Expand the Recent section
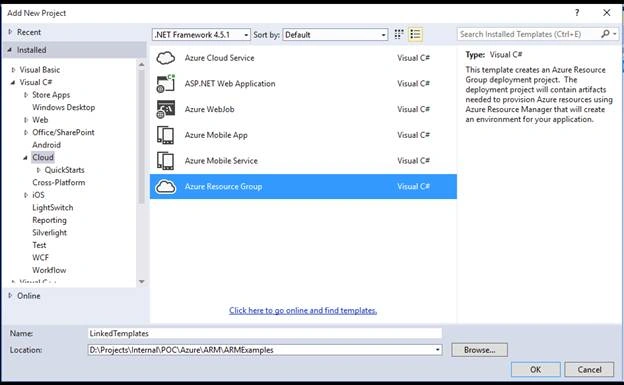This screenshot has height=385, width=624. [10, 32]
